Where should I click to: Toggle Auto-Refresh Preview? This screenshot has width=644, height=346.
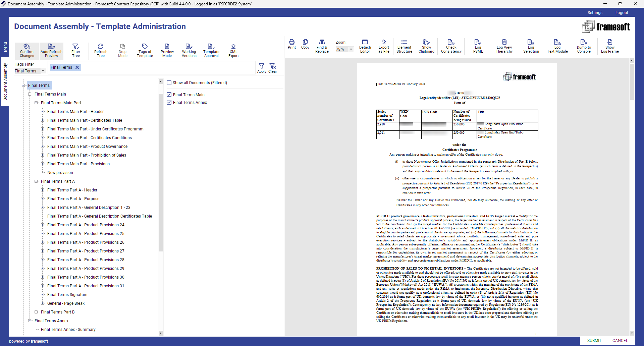pyautogui.click(x=51, y=51)
